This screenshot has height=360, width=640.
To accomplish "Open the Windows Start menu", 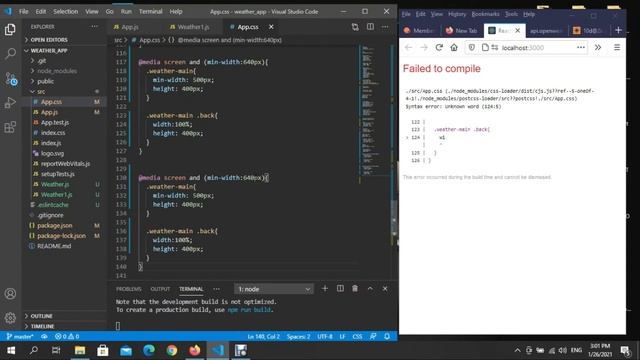I will 11,350.
